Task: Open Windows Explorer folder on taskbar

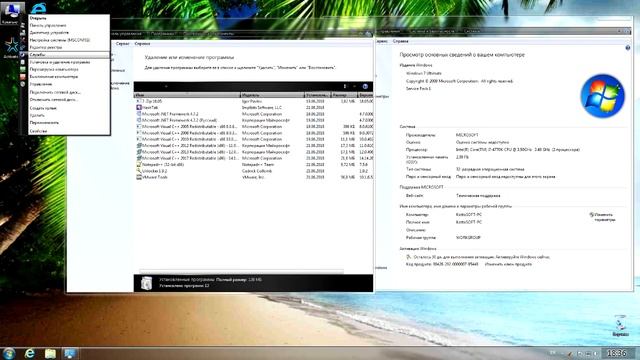Action: (x=50, y=353)
